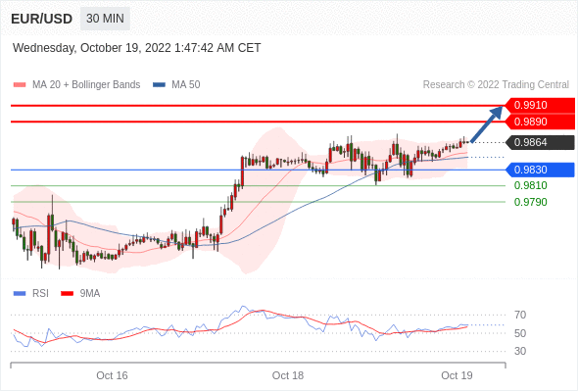Click the blue RSI legend swatch

click(20, 294)
